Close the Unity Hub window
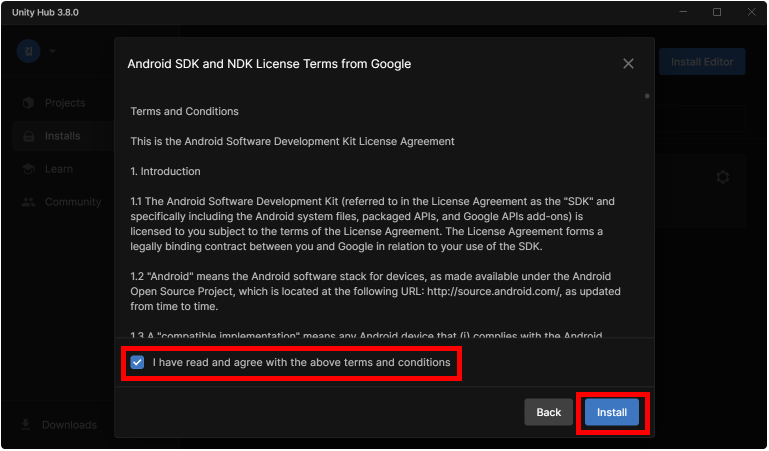Viewport: 769px width, 451px height. [751, 12]
